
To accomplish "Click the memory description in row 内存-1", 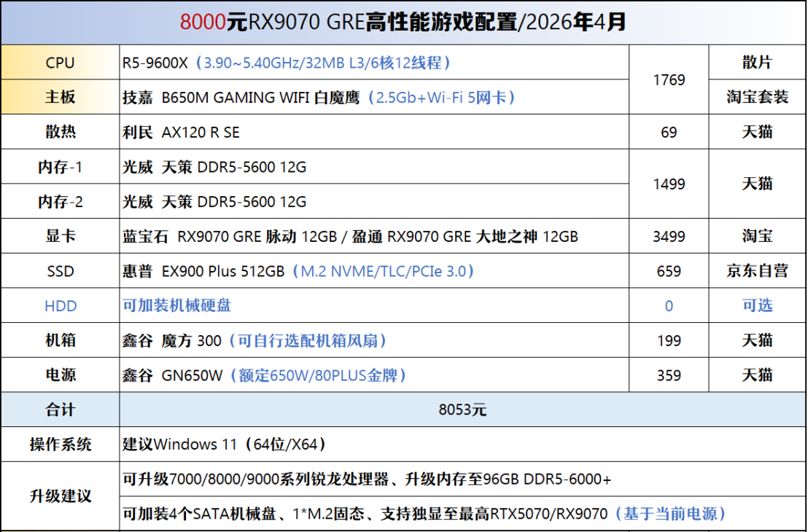I will (x=374, y=166).
